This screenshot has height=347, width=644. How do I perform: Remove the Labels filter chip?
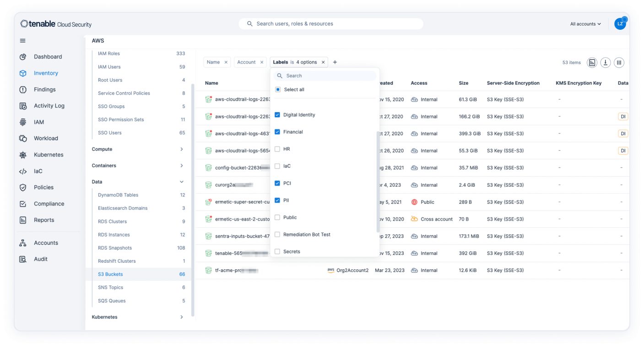coord(323,62)
